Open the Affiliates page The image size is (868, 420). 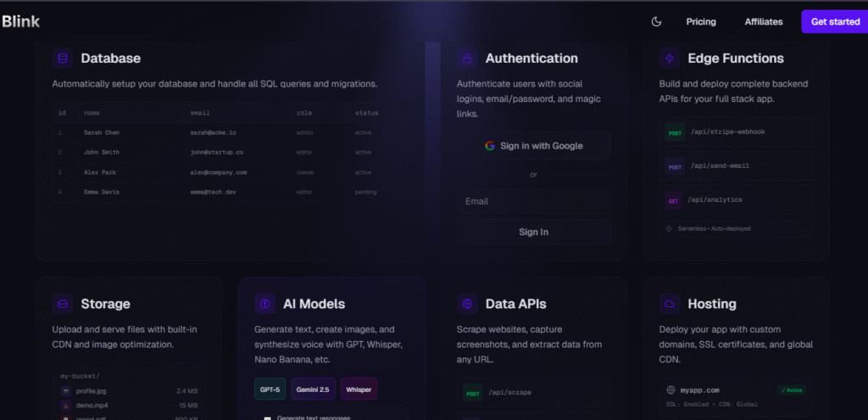pyautogui.click(x=764, y=22)
